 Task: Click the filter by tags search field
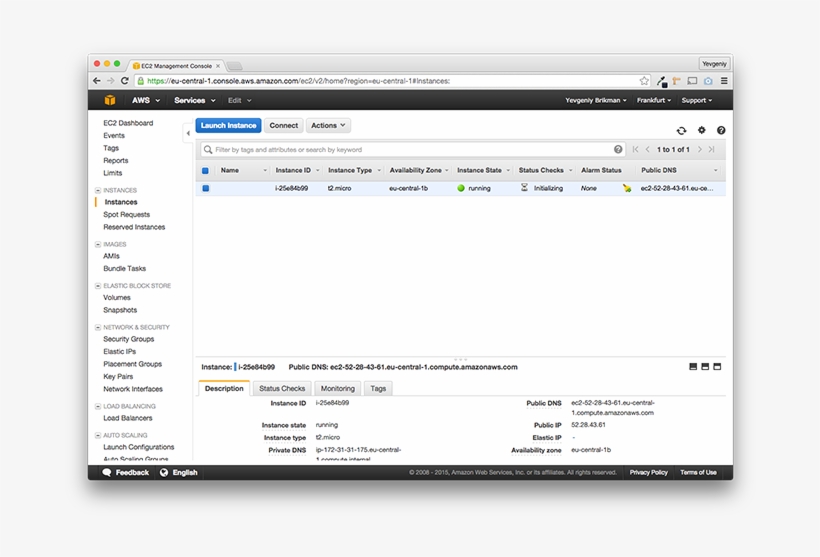413,150
